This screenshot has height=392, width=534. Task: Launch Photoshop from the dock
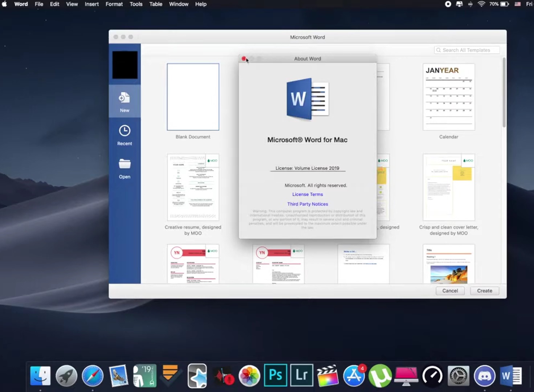pos(276,375)
